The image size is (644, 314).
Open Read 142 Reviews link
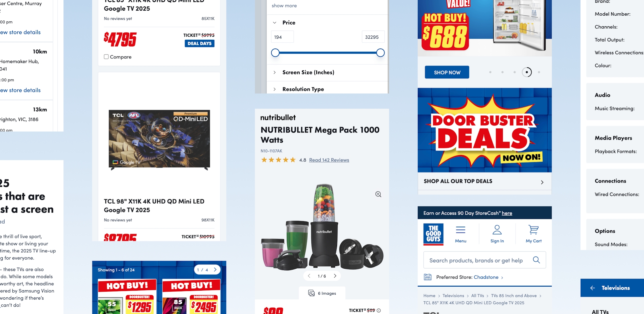[329, 160]
